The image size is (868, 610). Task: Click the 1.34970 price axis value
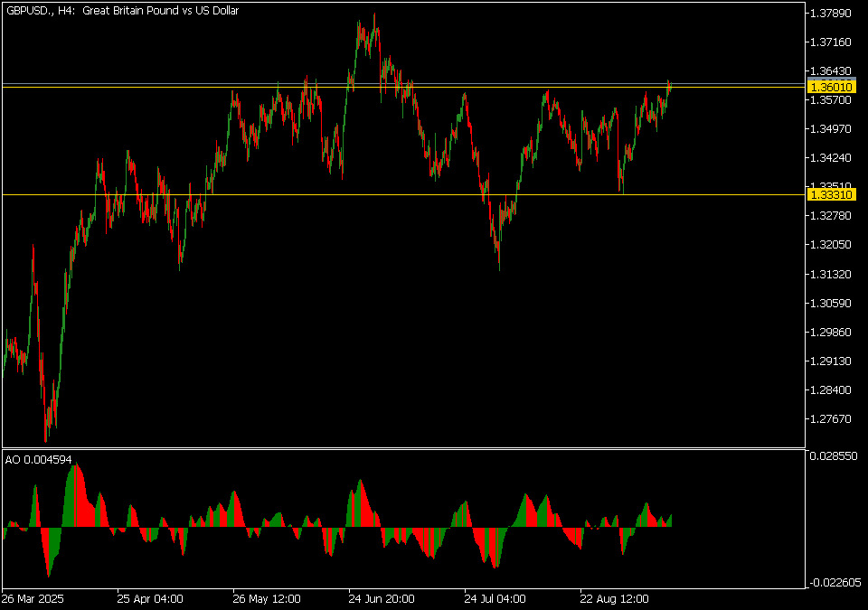click(x=830, y=129)
